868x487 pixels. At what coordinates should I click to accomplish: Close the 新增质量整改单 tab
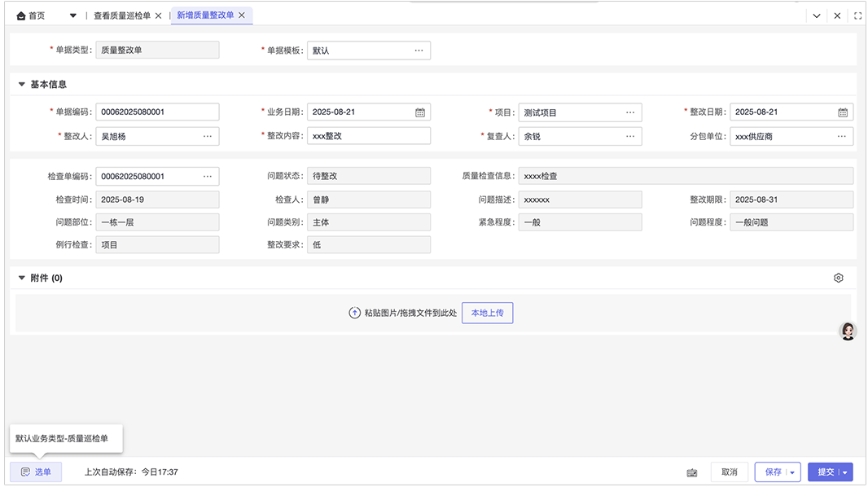tap(242, 15)
